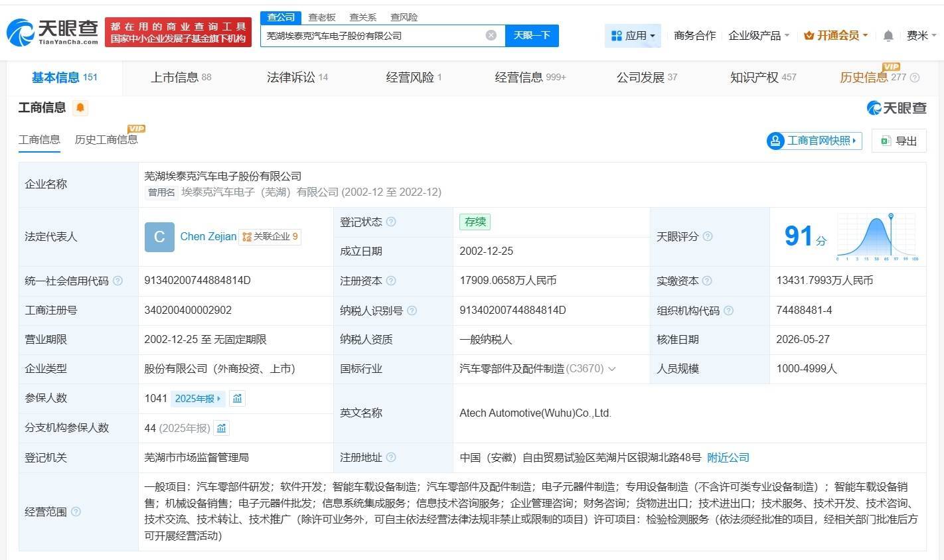Click staff size 1000-4999人
The height and width of the screenshot is (560, 944).
click(807, 369)
